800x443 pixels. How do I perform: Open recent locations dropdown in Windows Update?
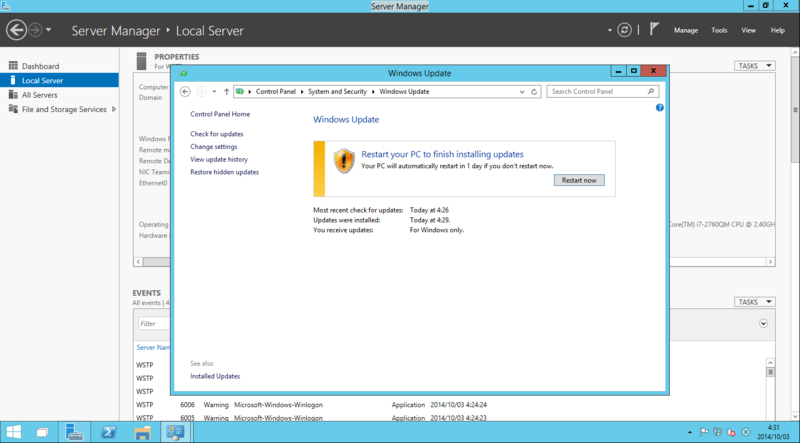click(x=214, y=91)
